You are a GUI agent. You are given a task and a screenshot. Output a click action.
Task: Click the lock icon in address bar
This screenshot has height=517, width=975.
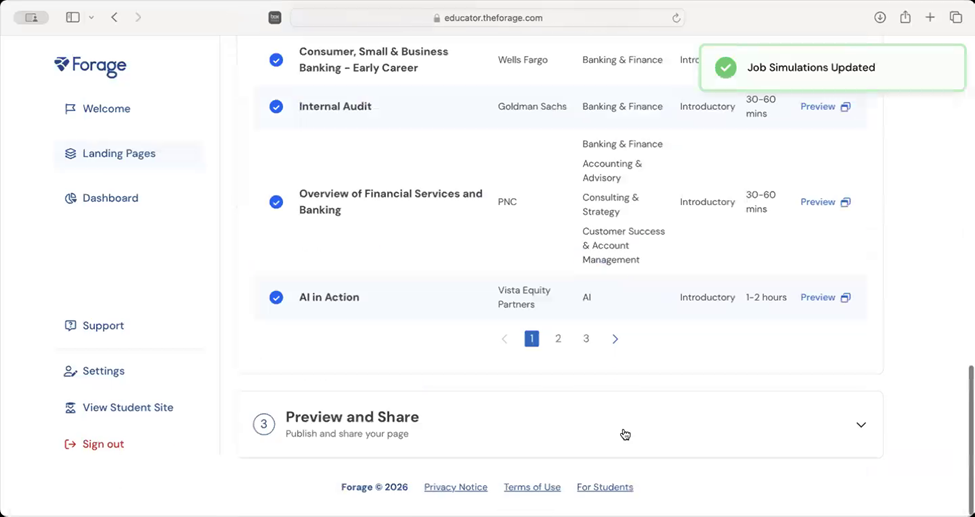[x=437, y=18]
